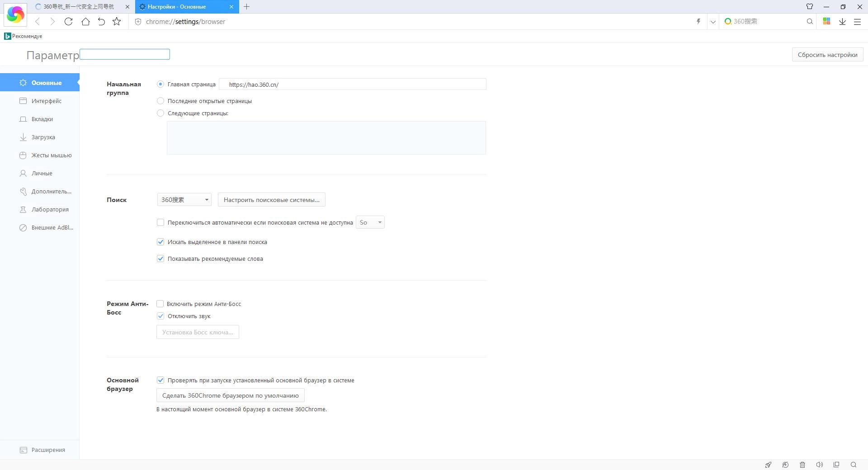Select Главная страница radio button
This screenshot has height=470, width=868.
tap(160, 84)
